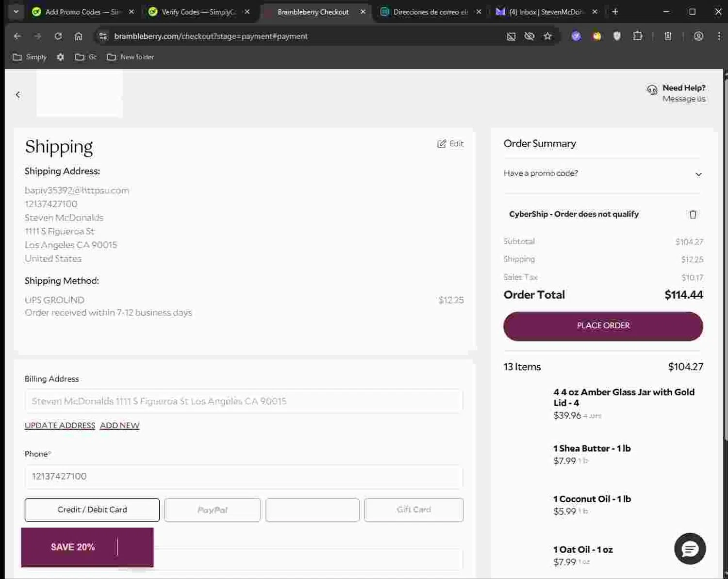Image resolution: width=728 pixels, height=579 pixels.
Task: Click 'CyberShip - Order does not qualify' text
Action: point(574,214)
